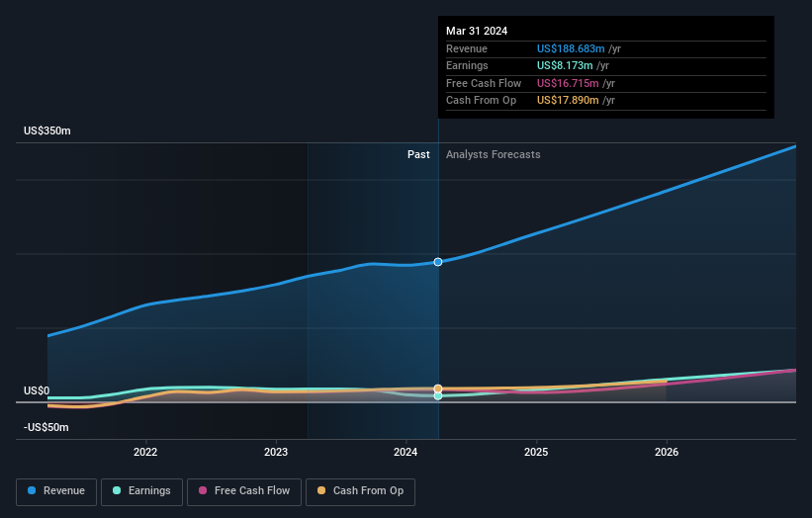Click the Revenue row label in tooltip
This screenshot has height=518, width=812.
[x=467, y=48]
